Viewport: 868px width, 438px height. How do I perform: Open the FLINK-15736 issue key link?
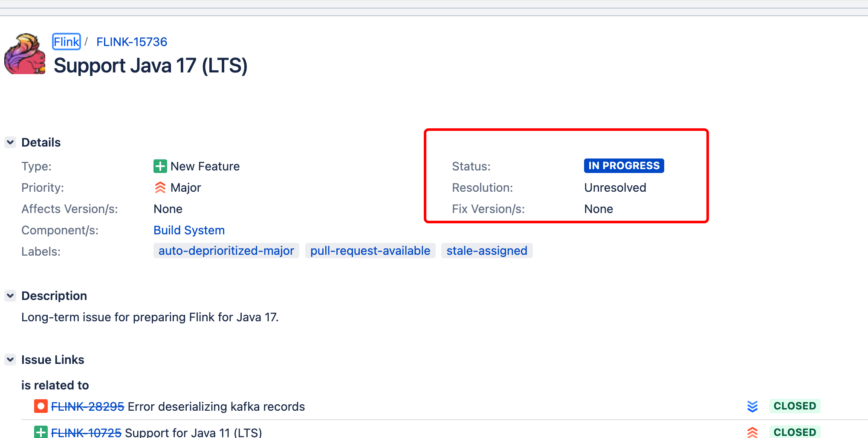click(x=132, y=42)
